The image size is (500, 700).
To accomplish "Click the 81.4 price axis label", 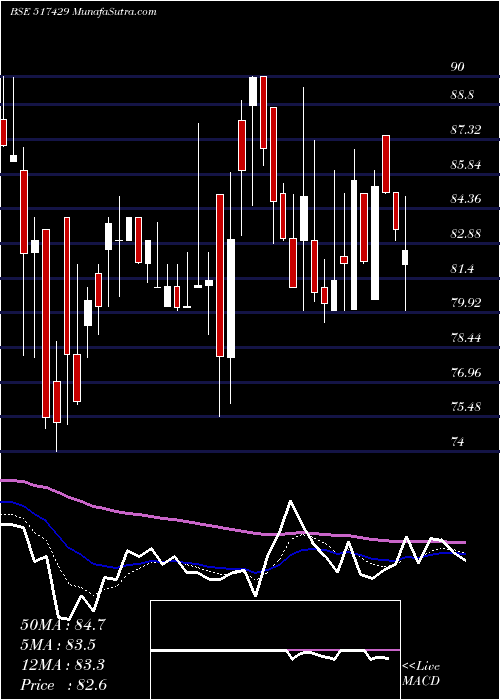I will 462,269.
